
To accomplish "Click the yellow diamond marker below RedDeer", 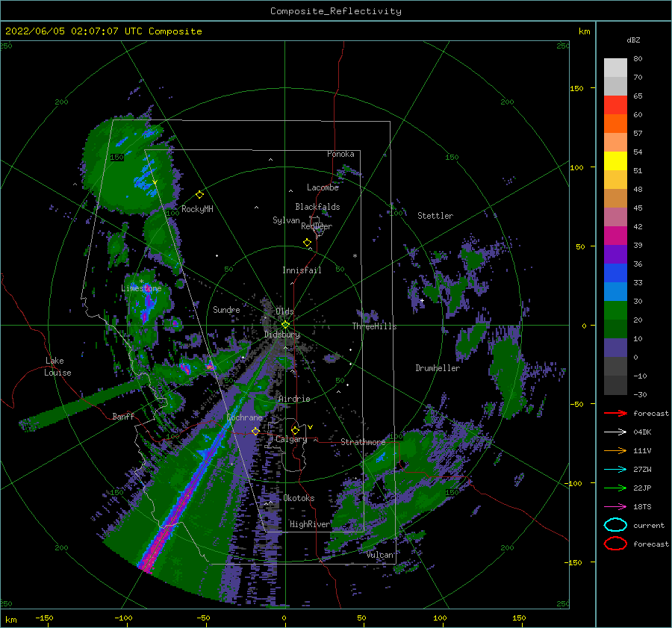I will (307, 243).
